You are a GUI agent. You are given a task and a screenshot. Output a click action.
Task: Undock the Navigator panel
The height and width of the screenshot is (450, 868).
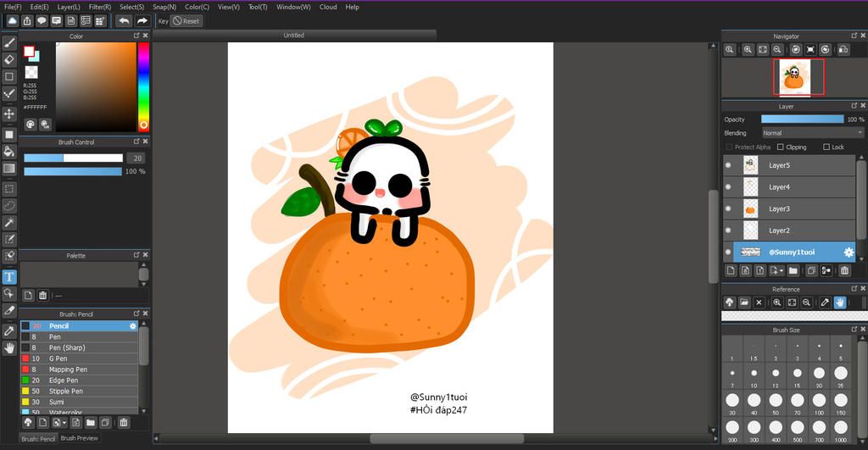[x=854, y=36]
